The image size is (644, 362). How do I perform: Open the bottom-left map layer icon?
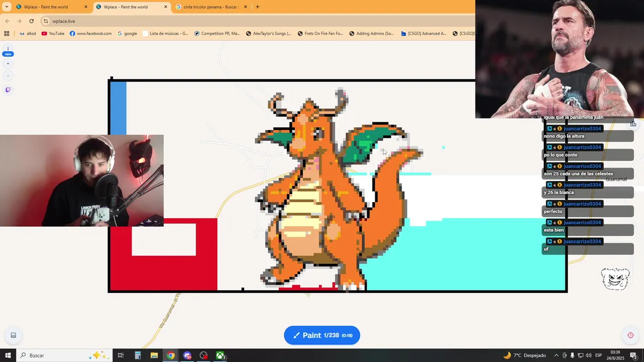[14, 335]
